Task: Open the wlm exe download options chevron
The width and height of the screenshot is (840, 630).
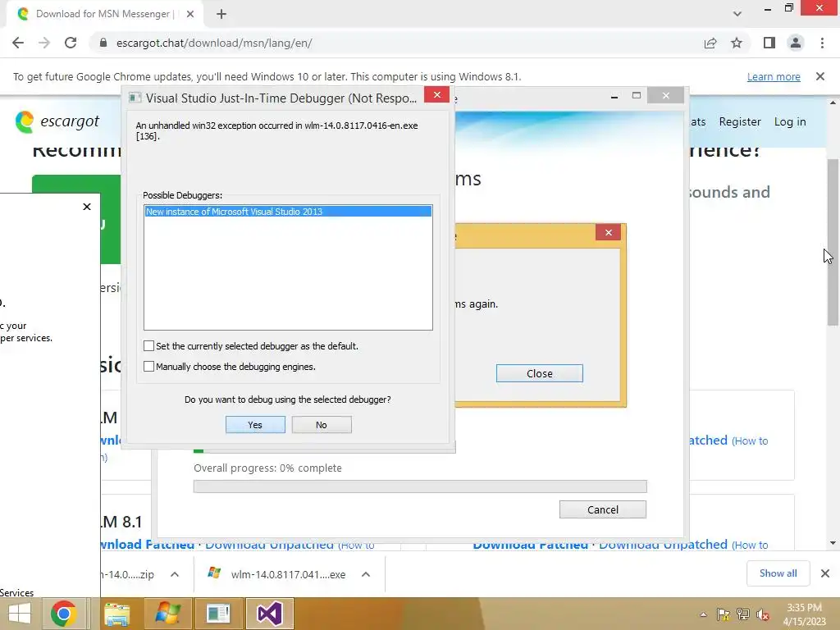Action: (x=366, y=574)
